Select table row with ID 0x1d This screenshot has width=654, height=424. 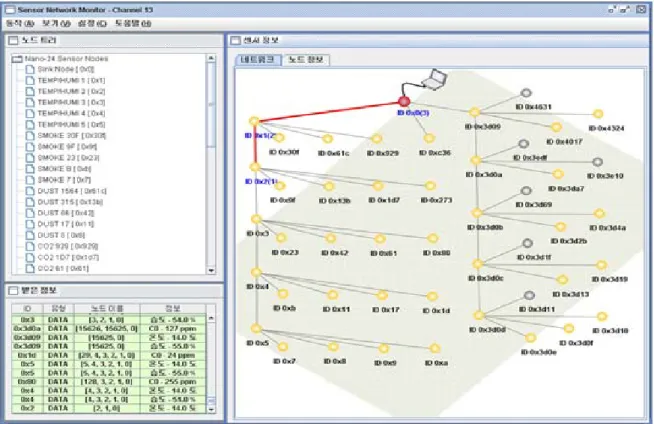[x=108, y=355]
